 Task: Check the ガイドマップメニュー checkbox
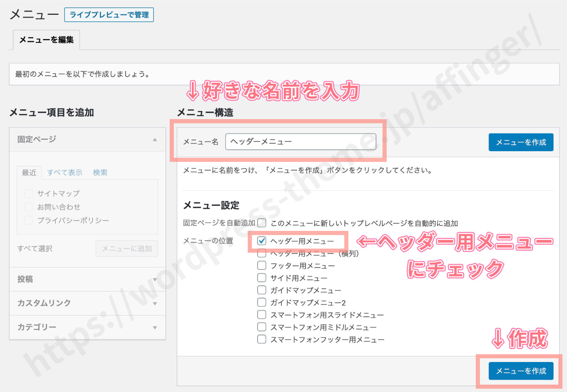pyautogui.click(x=262, y=290)
